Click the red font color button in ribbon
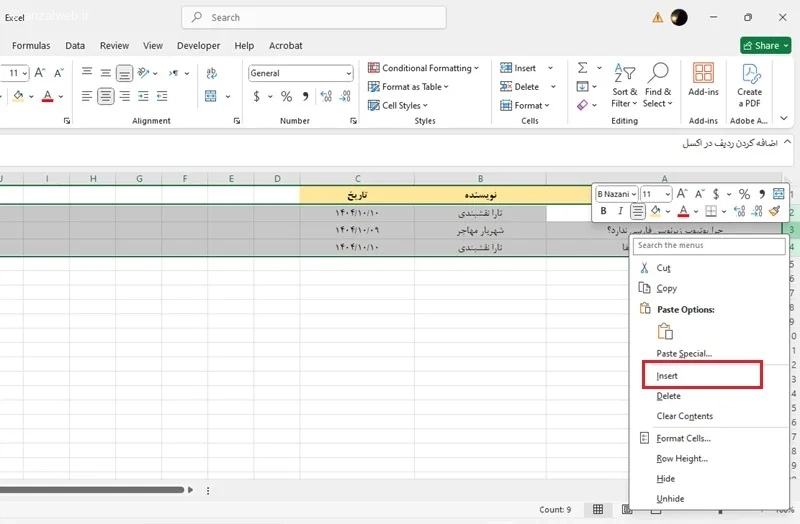800x524 pixels. (x=47, y=96)
